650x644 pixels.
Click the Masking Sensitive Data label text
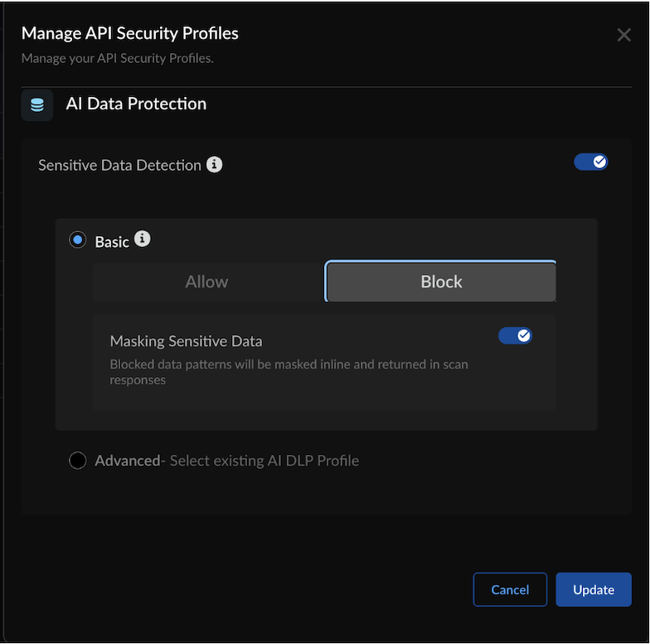pos(186,341)
